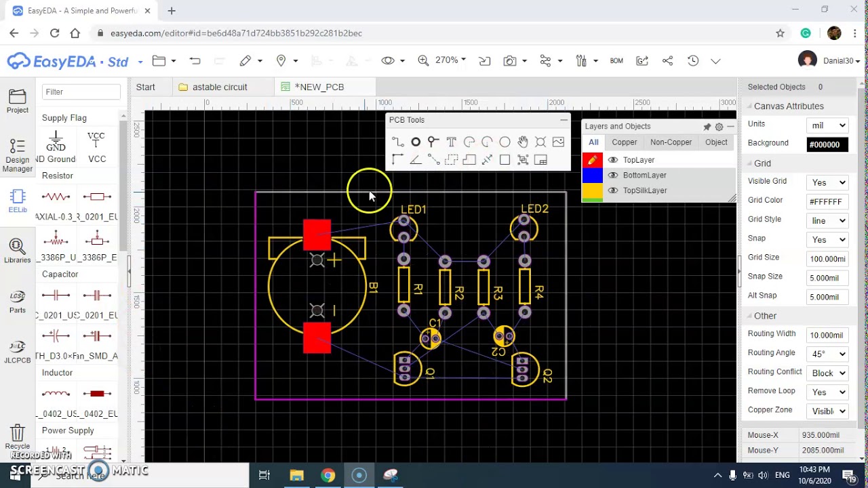Select the Image tool in PCB Tools
This screenshot has width=868, height=488.
point(558,142)
